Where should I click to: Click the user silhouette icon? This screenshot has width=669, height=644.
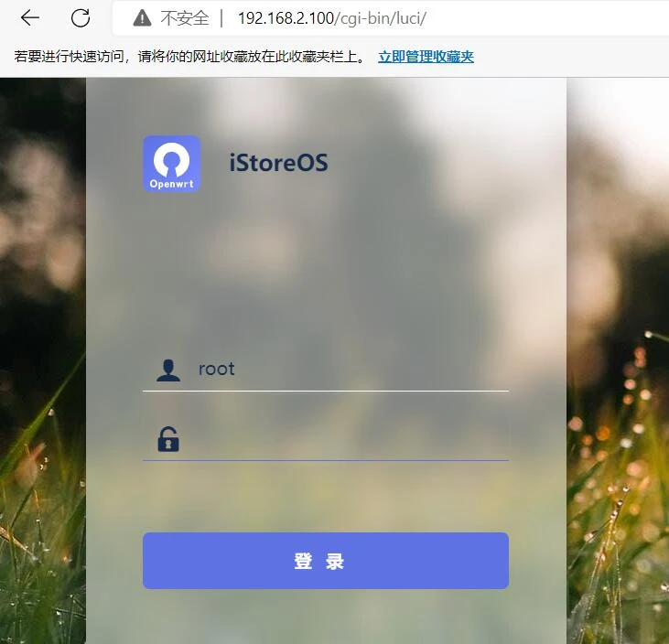pos(168,370)
